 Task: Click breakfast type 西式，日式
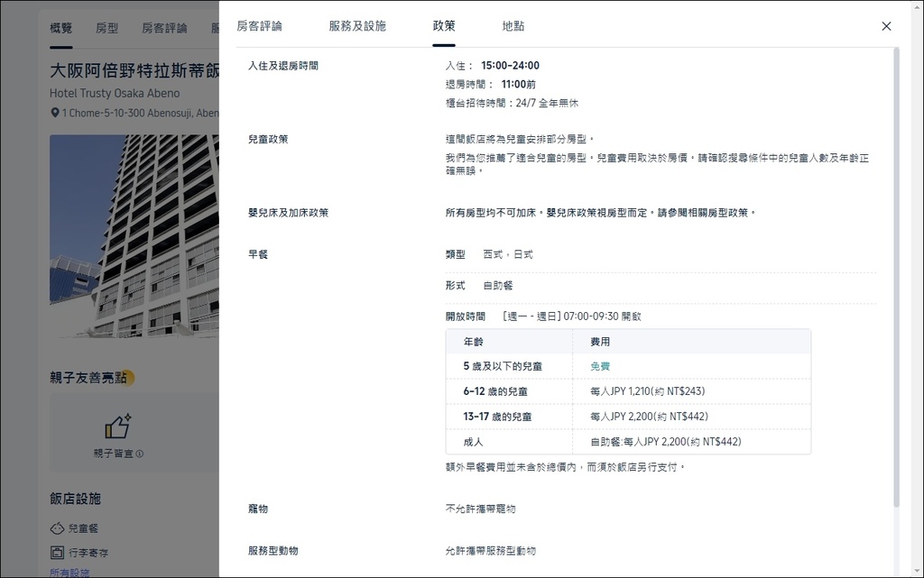tap(508, 254)
